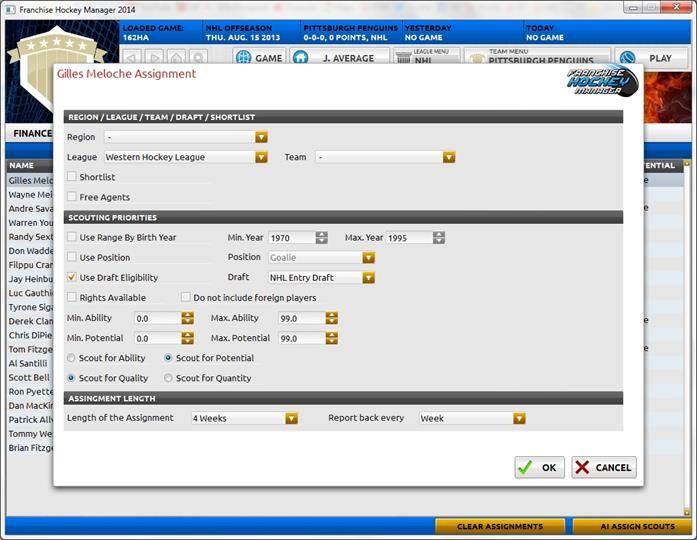This screenshot has height=540, width=697.
Task: Click the CLEAR ASSIGNMENTS button
Action: (500, 526)
